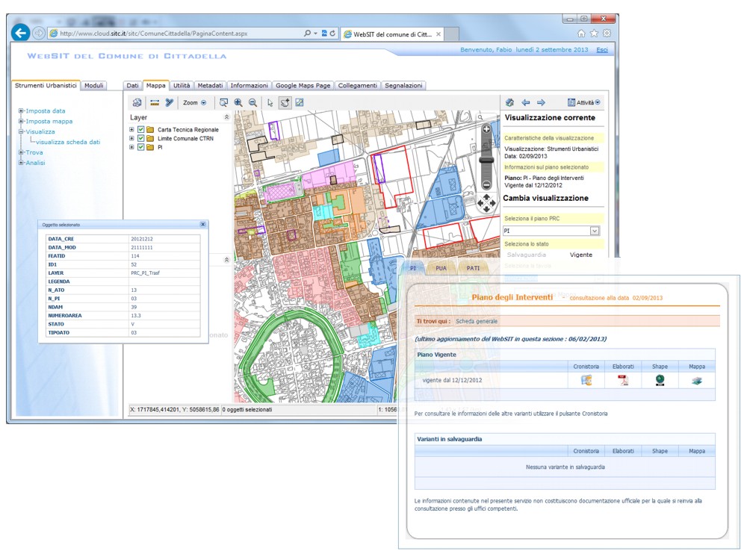Click the clear selection tool icon

click(300, 102)
